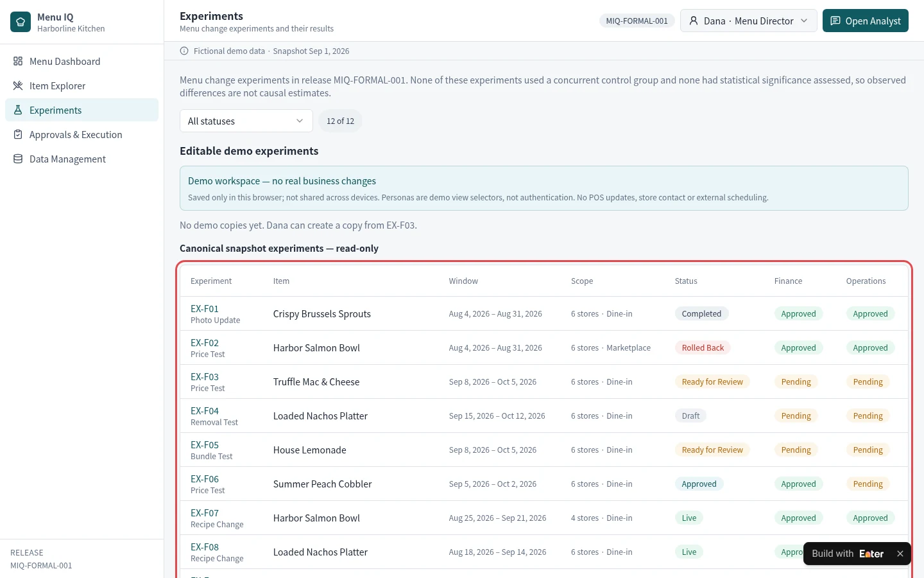This screenshot has width=924, height=578.
Task: Click the Draft status on EX-F04
Action: tap(690, 416)
